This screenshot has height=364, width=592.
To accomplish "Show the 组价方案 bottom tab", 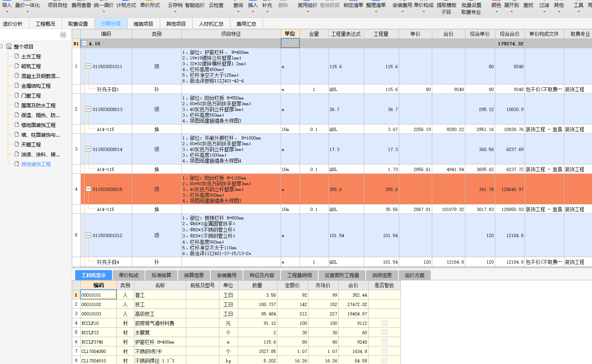I will click(415, 275).
